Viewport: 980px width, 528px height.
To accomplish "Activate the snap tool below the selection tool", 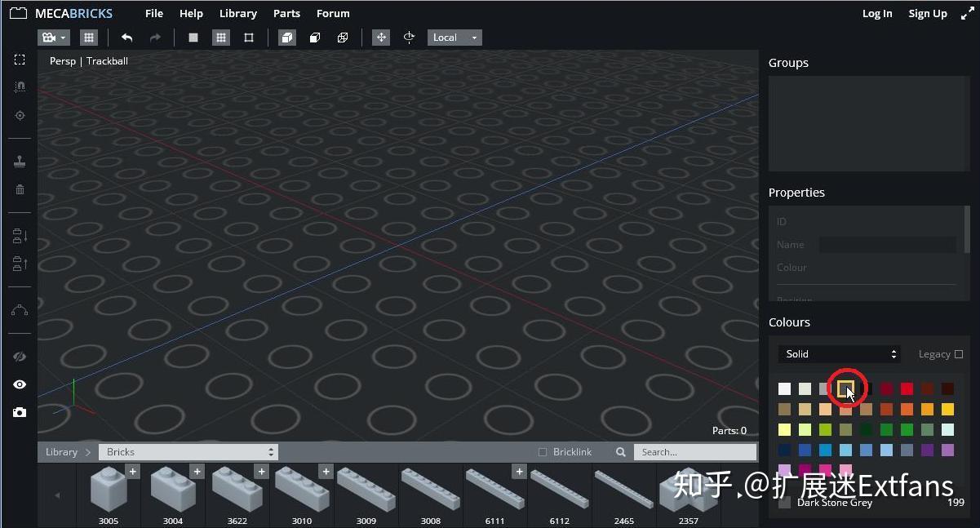I will [20, 86].
